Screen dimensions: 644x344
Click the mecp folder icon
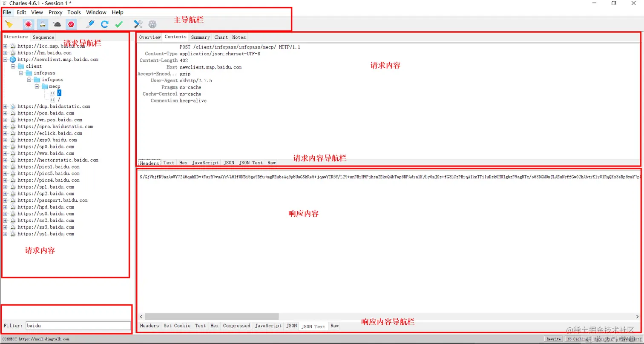(45, 86)
